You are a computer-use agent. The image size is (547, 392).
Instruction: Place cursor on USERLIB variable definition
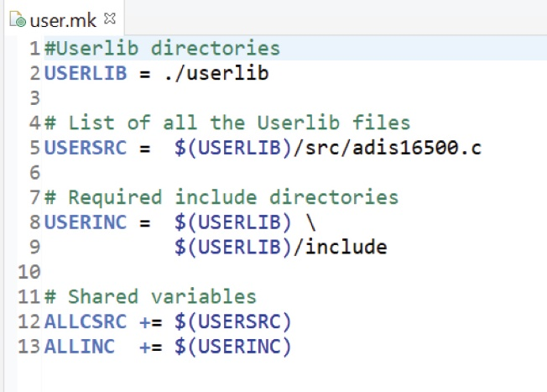click(x=86, y=73)
